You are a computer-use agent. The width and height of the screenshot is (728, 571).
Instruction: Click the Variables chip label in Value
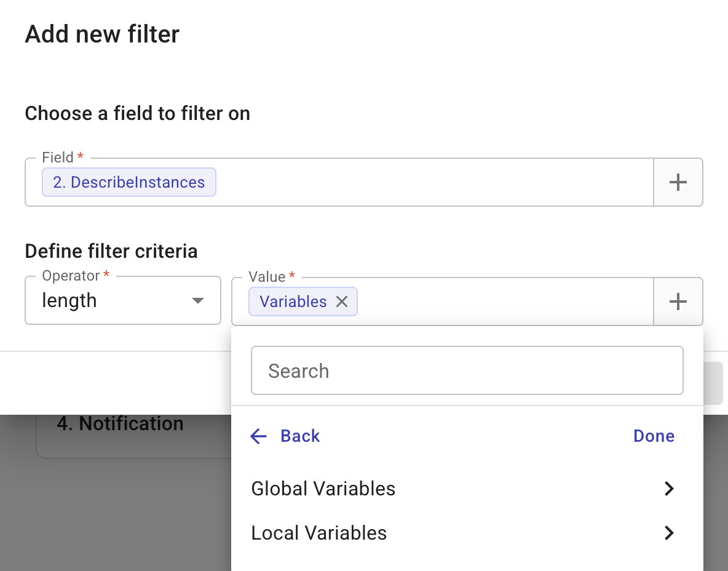point(293,301)
